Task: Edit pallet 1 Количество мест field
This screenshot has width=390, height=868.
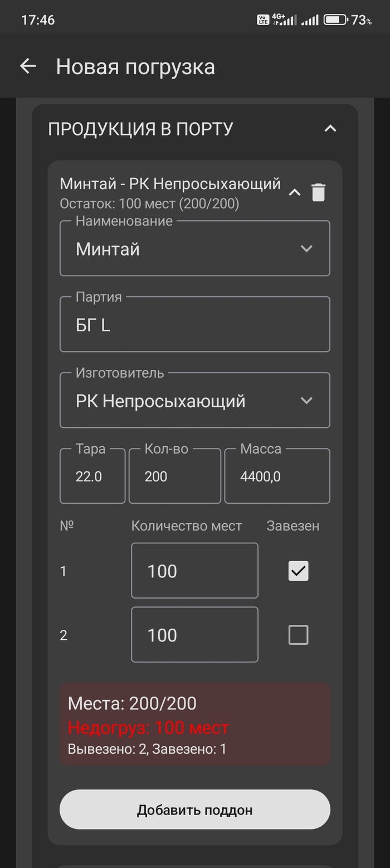Action: point(194,571)
